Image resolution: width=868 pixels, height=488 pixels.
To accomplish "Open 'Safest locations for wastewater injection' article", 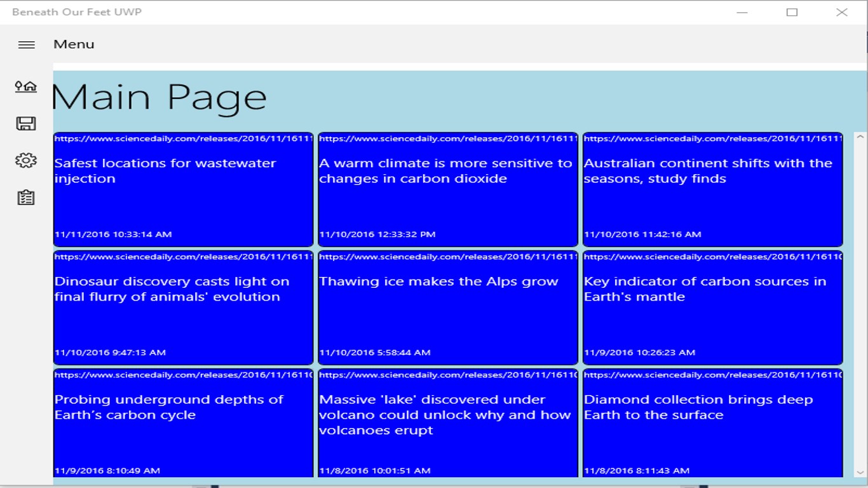I will click(183, 189).
